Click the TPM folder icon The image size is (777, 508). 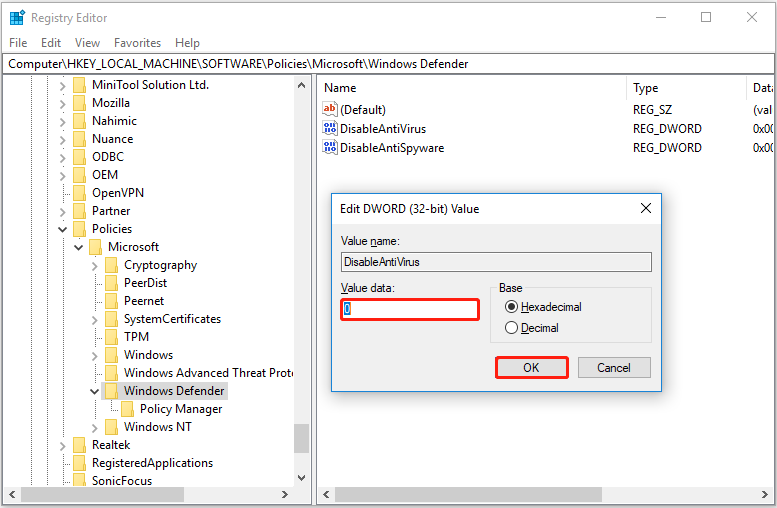pos(111,337)
